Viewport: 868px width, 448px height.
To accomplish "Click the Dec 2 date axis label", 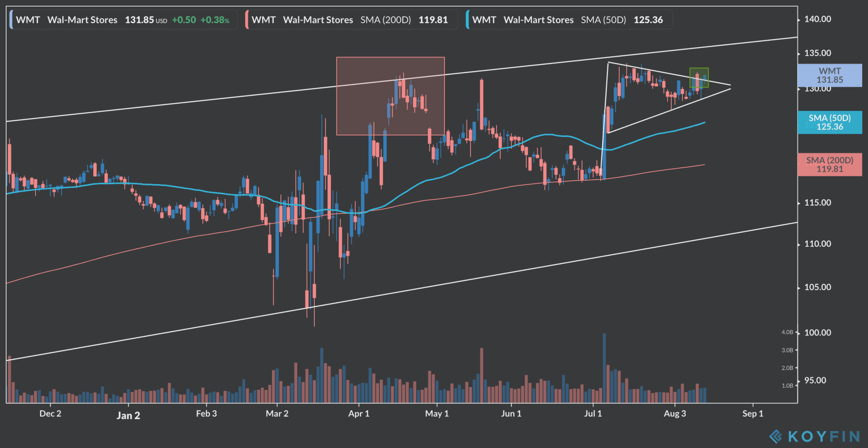I will (50, 413).
